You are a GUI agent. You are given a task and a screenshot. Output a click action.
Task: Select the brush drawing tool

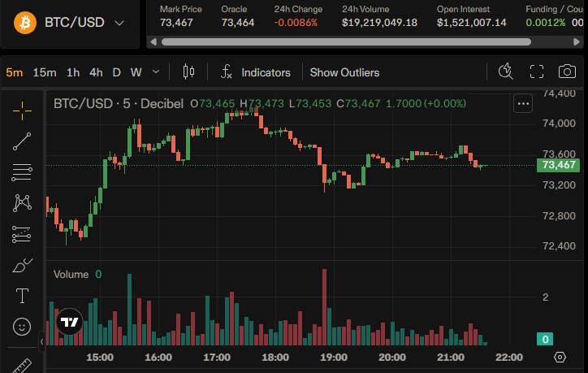point(22,265)
